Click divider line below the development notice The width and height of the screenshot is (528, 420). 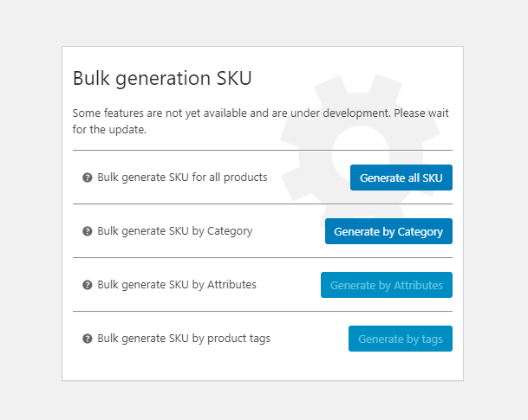click(x=263, y=151)
